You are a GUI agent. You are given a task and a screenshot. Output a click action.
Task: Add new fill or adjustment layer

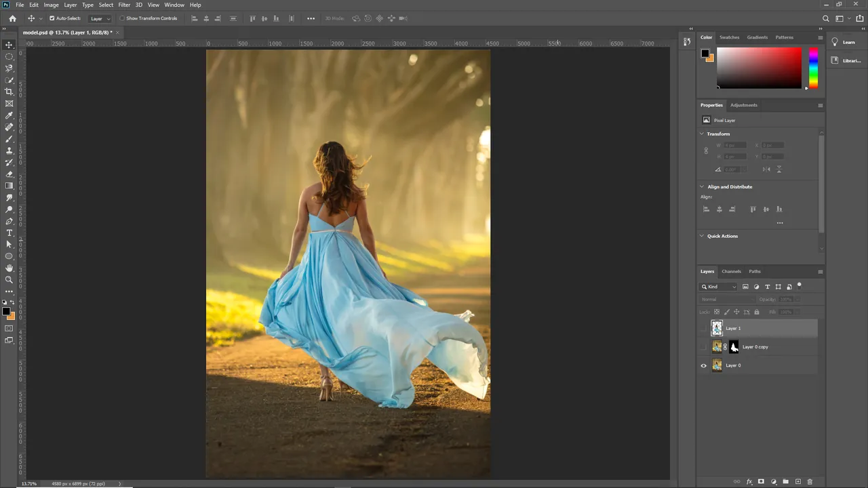[773, 482]
